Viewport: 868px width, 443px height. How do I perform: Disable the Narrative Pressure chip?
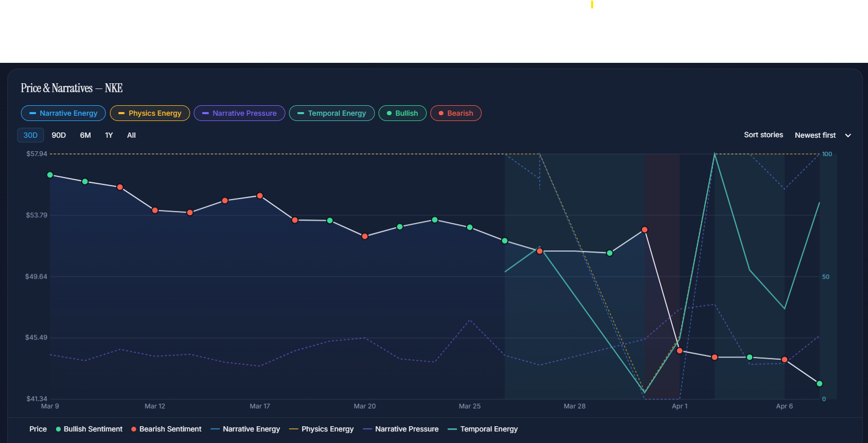pyautogui.click(x=239, y=113)
